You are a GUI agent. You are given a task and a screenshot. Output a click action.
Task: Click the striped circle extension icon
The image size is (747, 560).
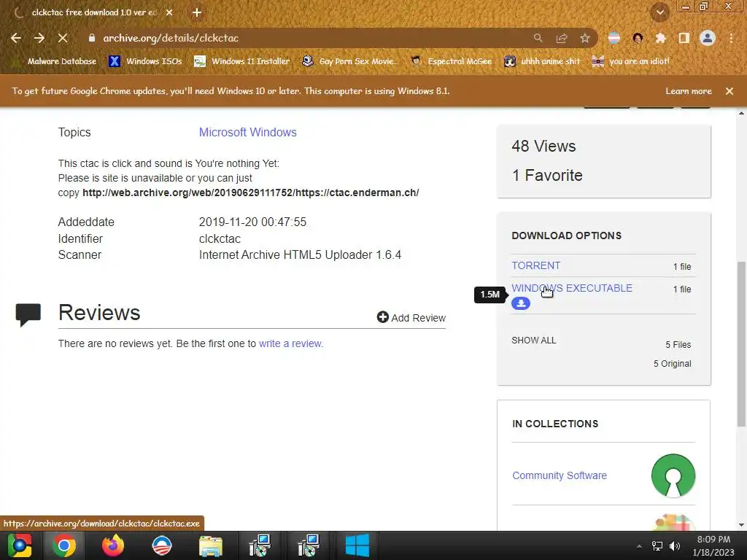tap(614, 38)
